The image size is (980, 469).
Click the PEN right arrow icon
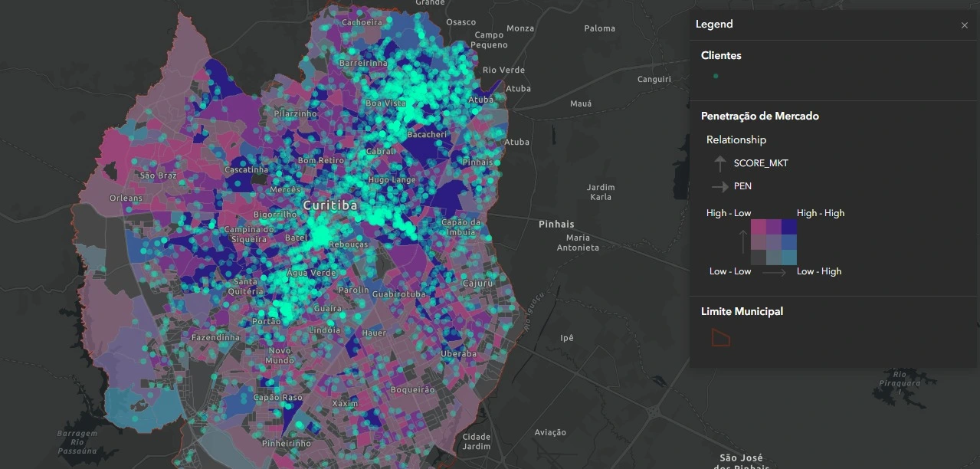719,186
